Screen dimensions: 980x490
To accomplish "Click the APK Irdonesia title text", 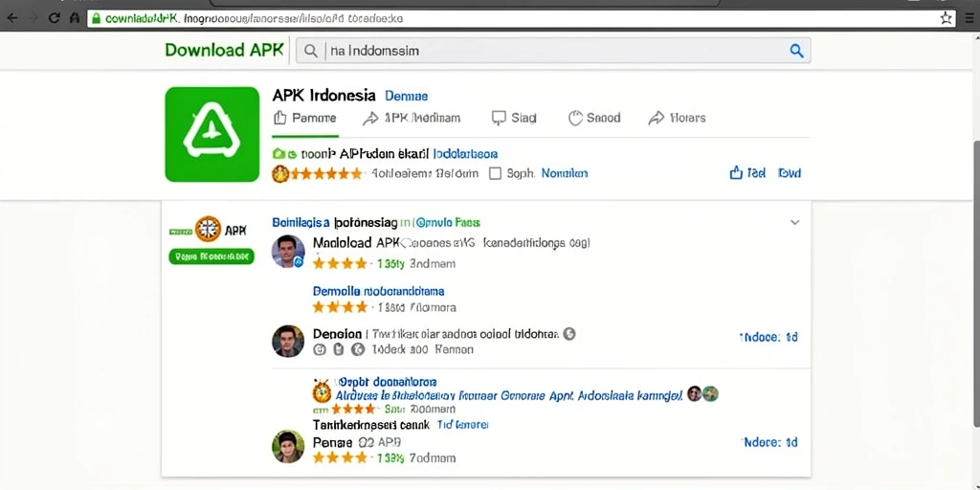I will [323, 96].
